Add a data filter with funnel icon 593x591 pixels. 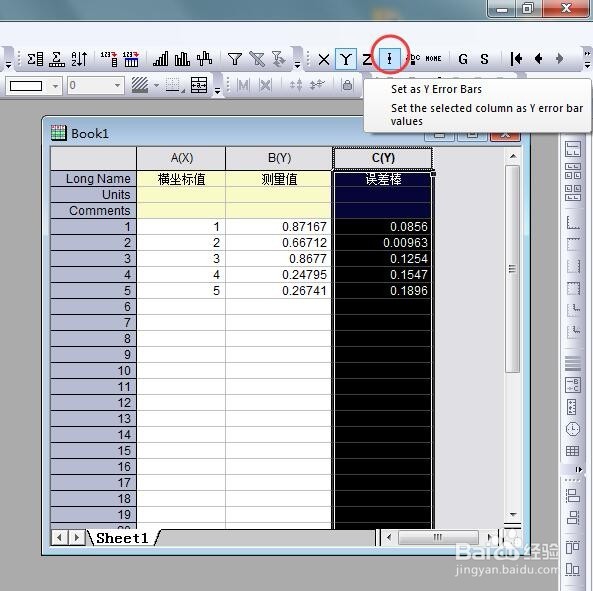click(235, 59)
